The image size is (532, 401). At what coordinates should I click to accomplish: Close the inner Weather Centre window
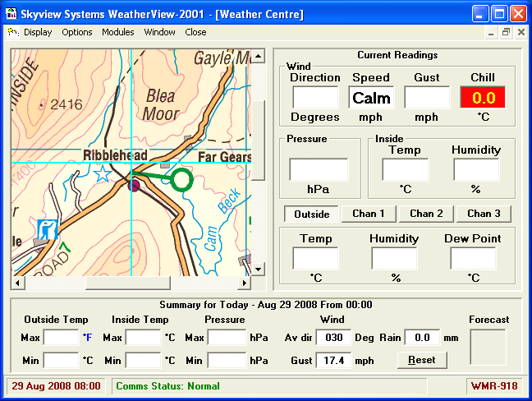tap(521, 33)
